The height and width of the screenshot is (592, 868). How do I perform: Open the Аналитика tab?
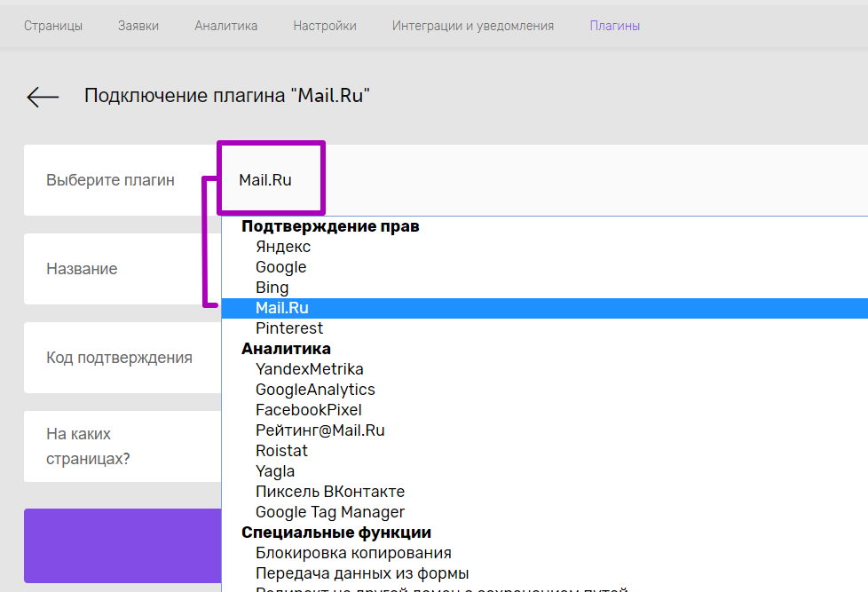225,26
